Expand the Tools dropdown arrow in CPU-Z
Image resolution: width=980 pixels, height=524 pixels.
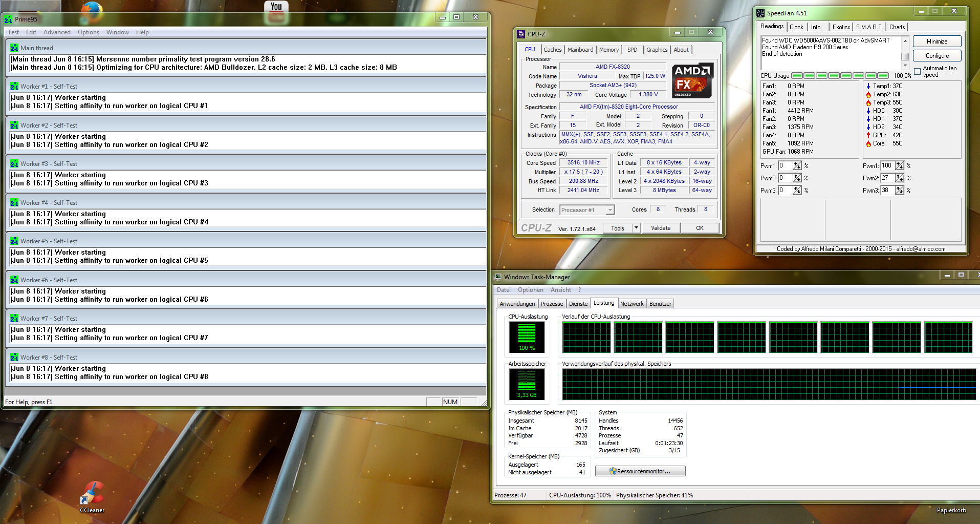point(636,228)
